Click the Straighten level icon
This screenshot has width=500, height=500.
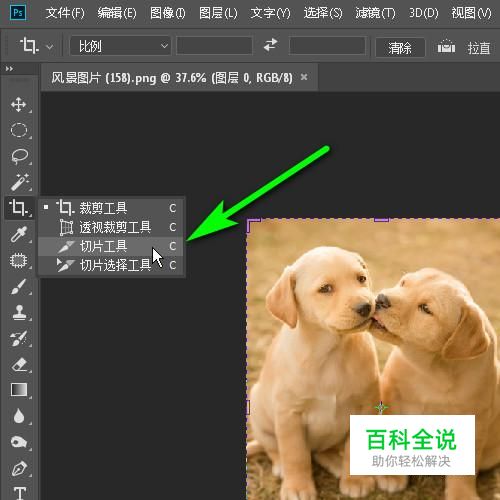[x=446, y=47]
